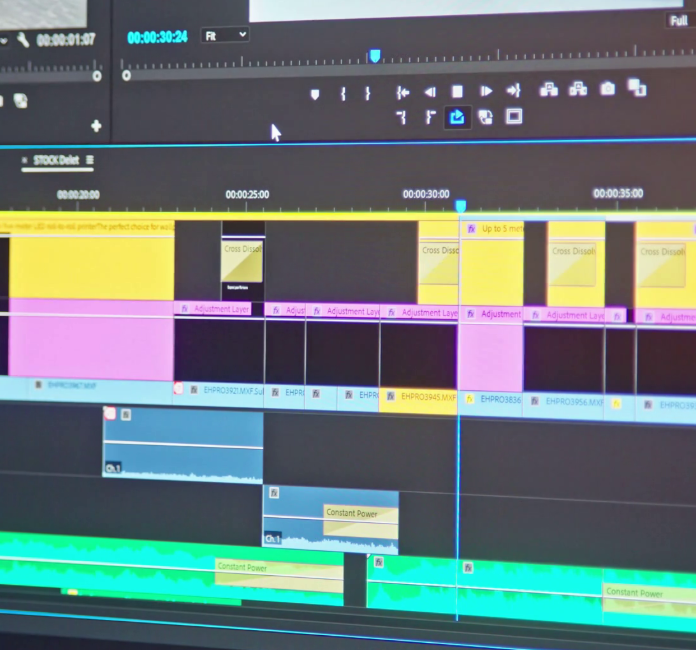Click the right-bracket trim icon in the second row
Screen dimensions: 696x650
pos(430,117)
